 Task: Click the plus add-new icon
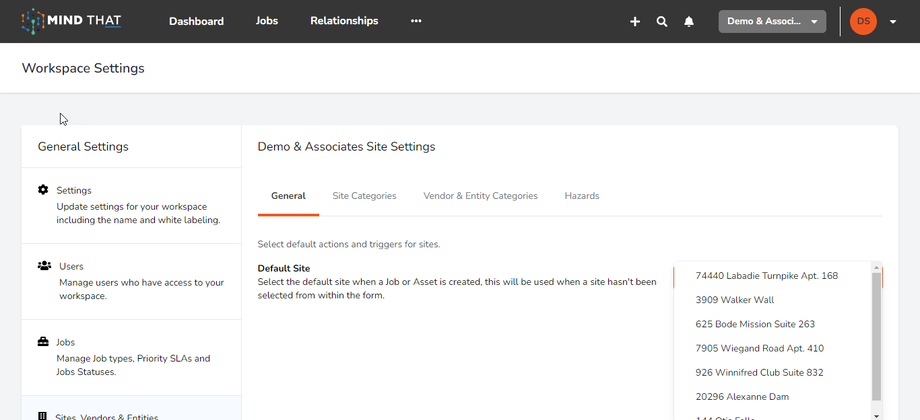click(x=635, y=21)
